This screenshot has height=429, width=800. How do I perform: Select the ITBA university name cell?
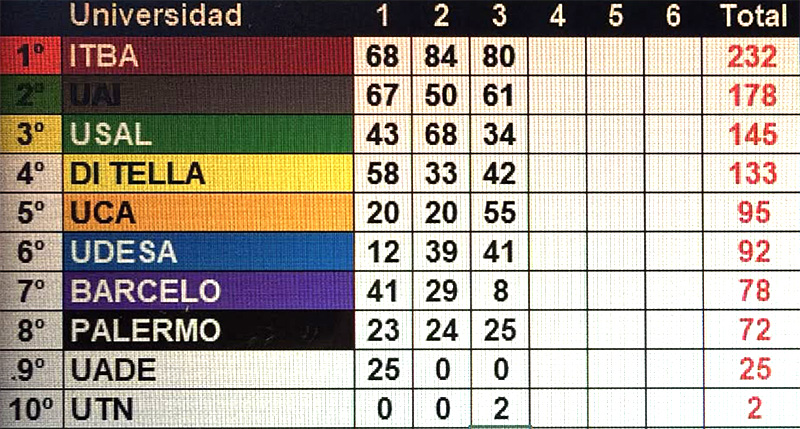coord(208,56)
